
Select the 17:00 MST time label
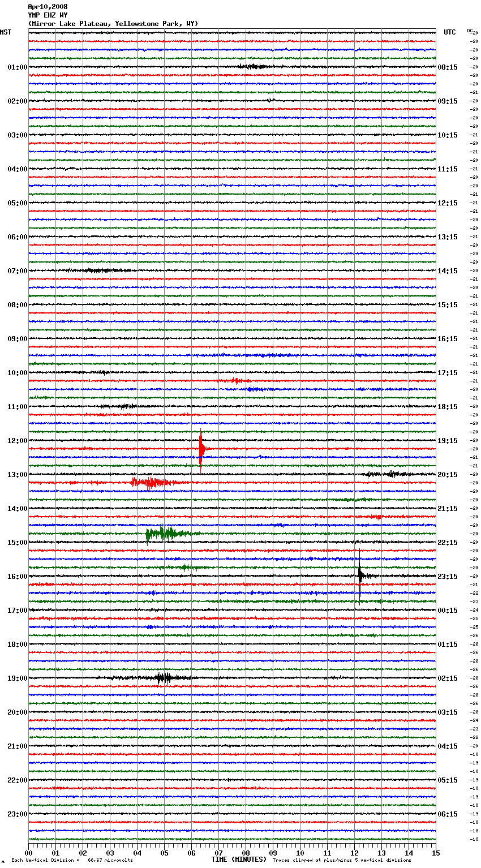pos(18,611)
